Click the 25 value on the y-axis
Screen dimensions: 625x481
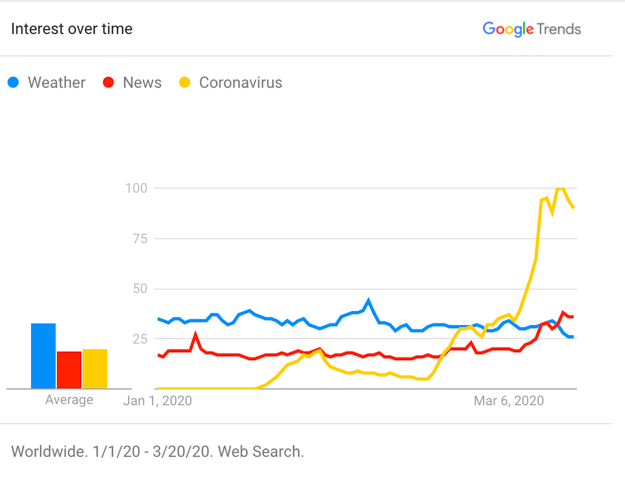click(x=140, y=338)
